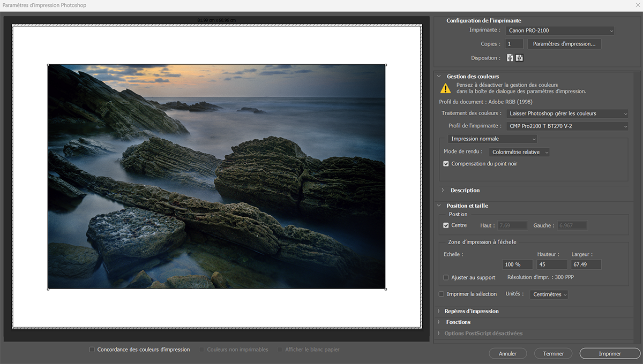Open Paramètres d'impression button
Image resolution: width=643 pixels, height=364 pixels.
coord(564,44)
